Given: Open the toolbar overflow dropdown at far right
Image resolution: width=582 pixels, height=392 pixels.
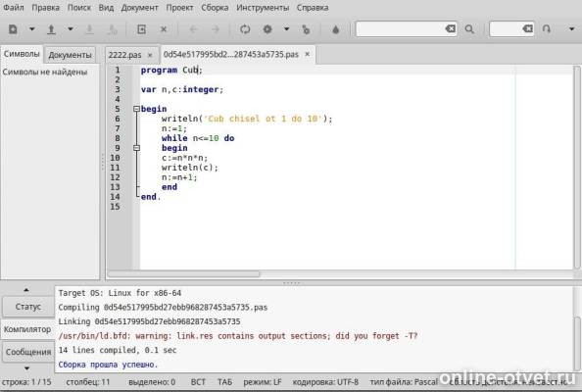Looking at the screenshot, I should click(x=571, y=29).
